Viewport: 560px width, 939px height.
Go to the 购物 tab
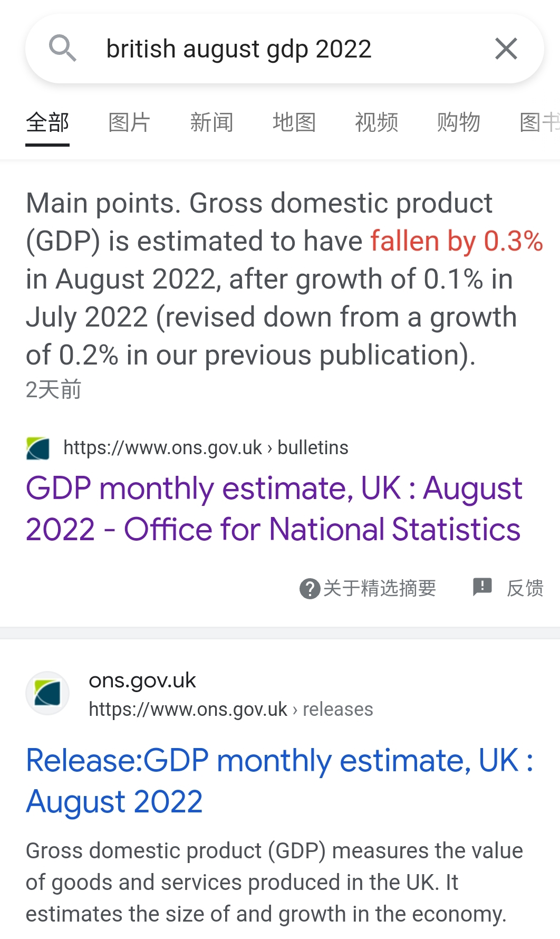[458, 122]
